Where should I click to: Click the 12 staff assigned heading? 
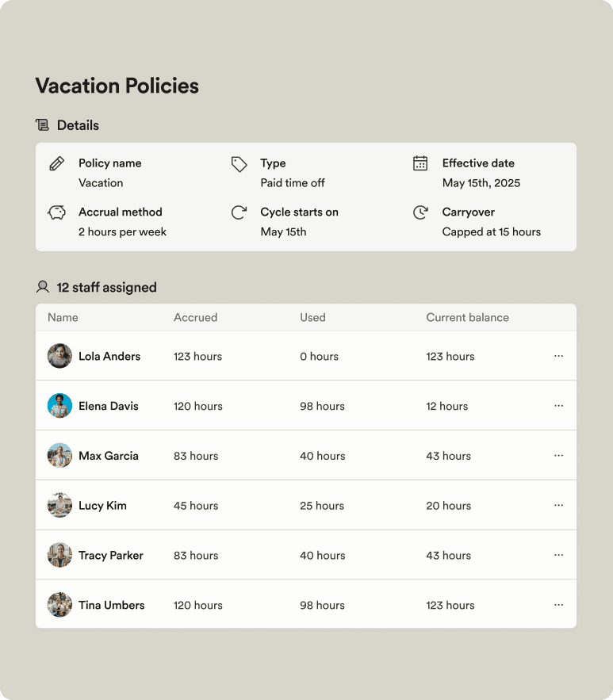click(x=105, y=287)
